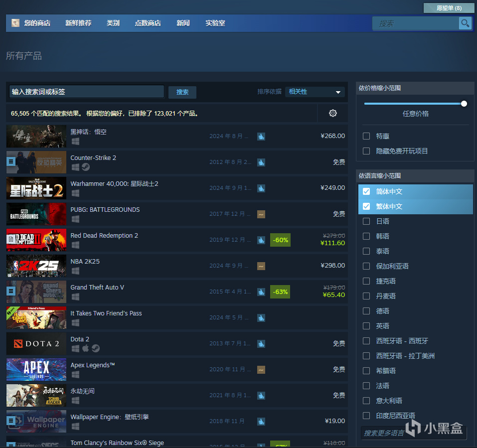
Task: Open the 永劫无间 game title
Action: coord(82,391)
